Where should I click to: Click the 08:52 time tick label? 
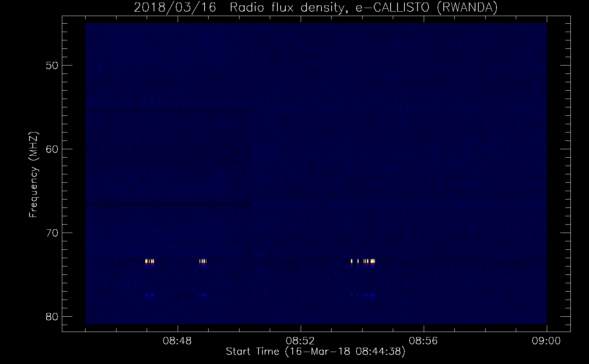tap(301, 341)
